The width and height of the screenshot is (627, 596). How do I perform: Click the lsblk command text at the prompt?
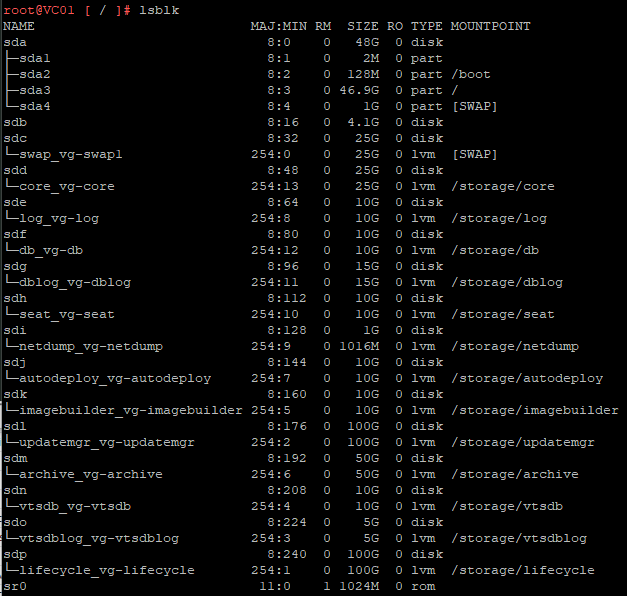tap(159, 10)
